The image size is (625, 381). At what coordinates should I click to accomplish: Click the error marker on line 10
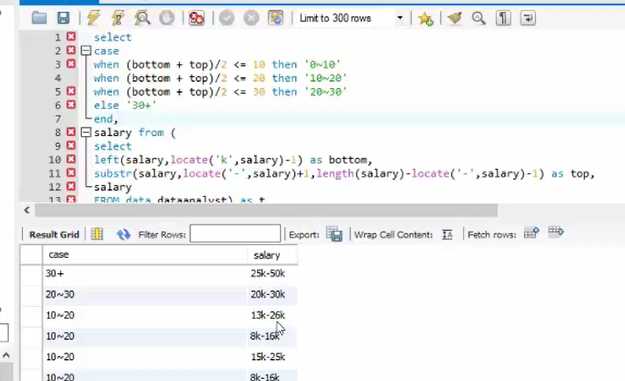click(71, 159)
